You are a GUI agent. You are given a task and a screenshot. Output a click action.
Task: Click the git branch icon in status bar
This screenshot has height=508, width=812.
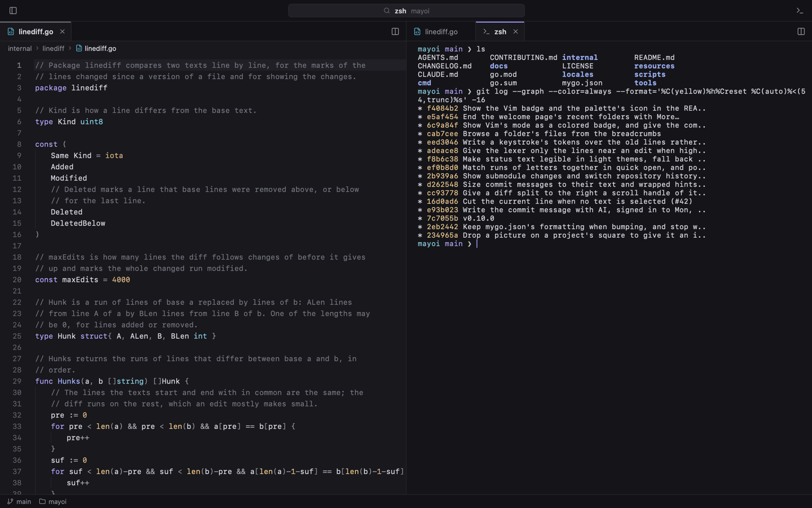(10, 501)
